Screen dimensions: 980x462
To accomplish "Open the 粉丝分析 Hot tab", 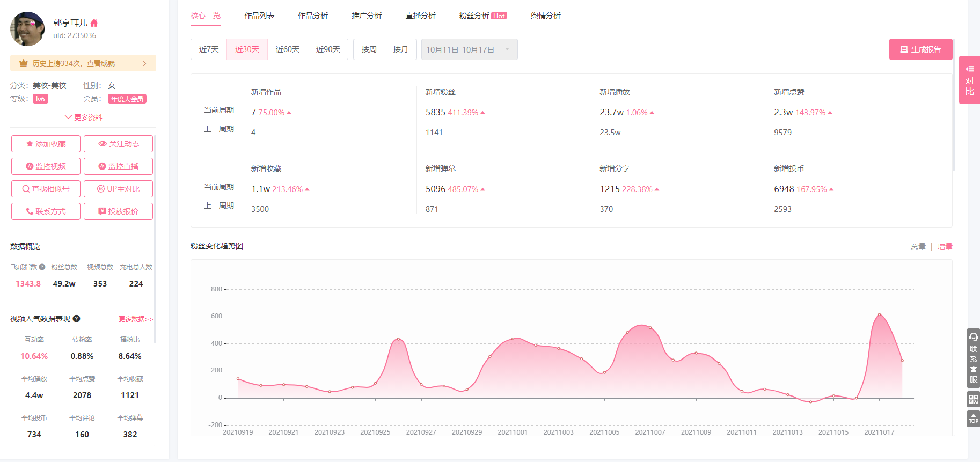I will (x=482, y=16).
